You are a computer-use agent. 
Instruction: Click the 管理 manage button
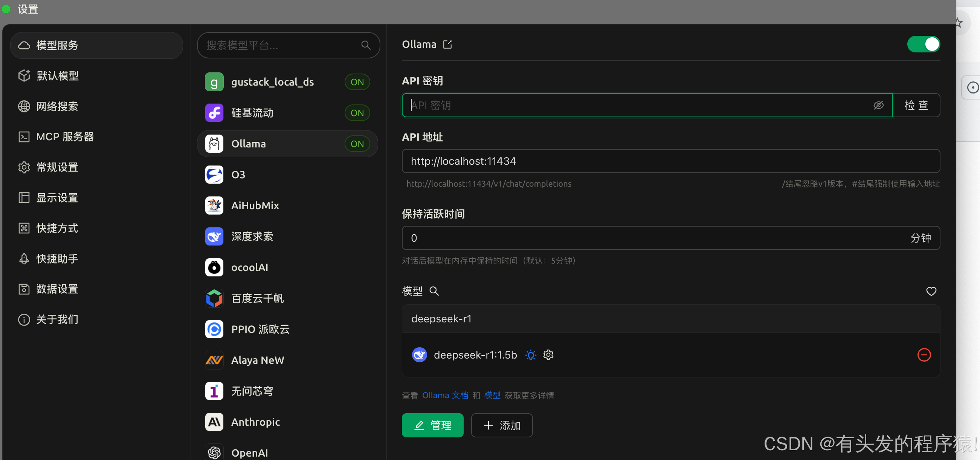(432, 425)
